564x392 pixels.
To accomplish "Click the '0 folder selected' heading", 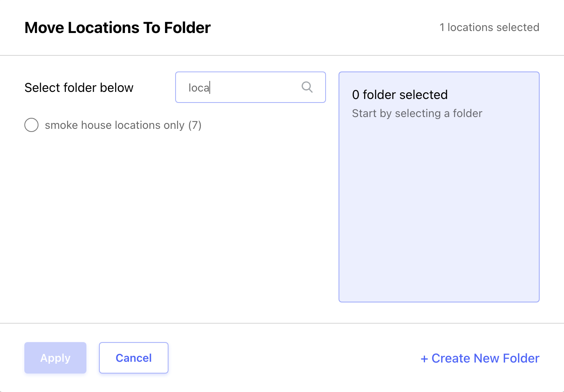I will [400, 95].
